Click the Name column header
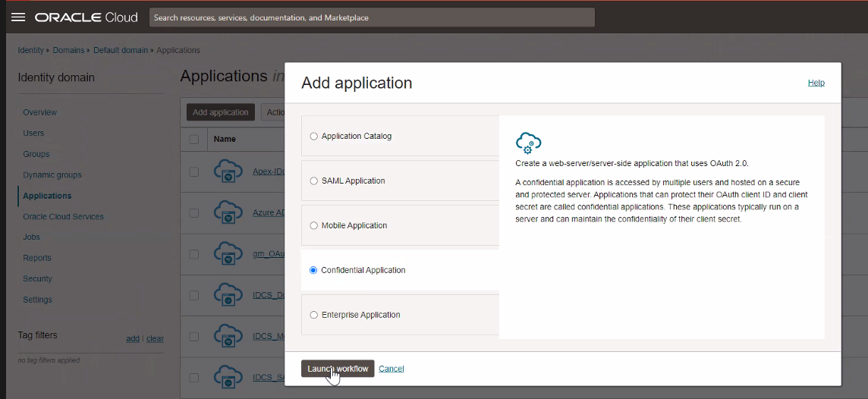The height and width of the screenshot is (399, 868). pos(225,139)
